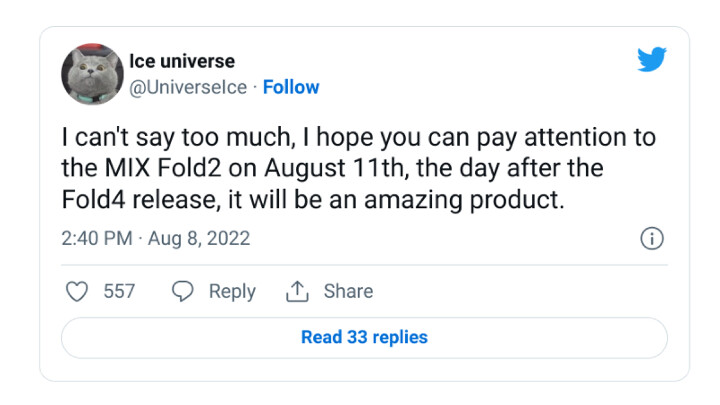Image resolution: width=720 pixels, height=405 pixels.
Task: Like the tweet with the heart icon
Action: coord(77,291)
